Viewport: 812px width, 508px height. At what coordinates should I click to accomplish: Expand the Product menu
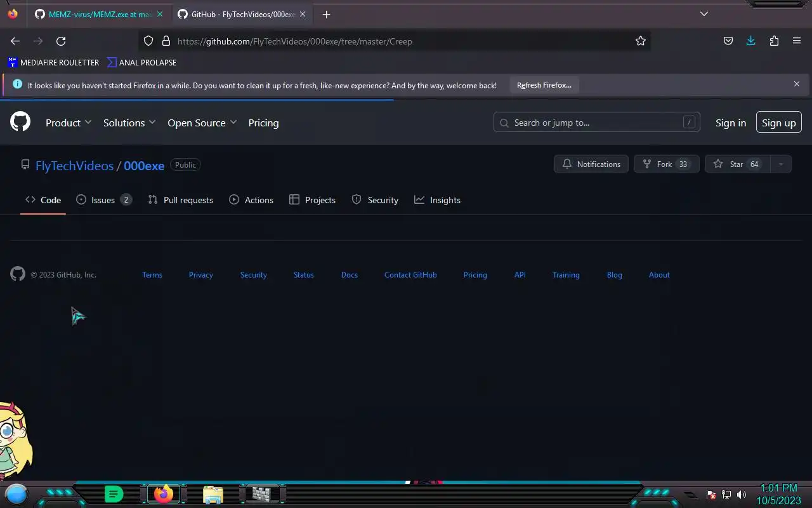[69, 123]
